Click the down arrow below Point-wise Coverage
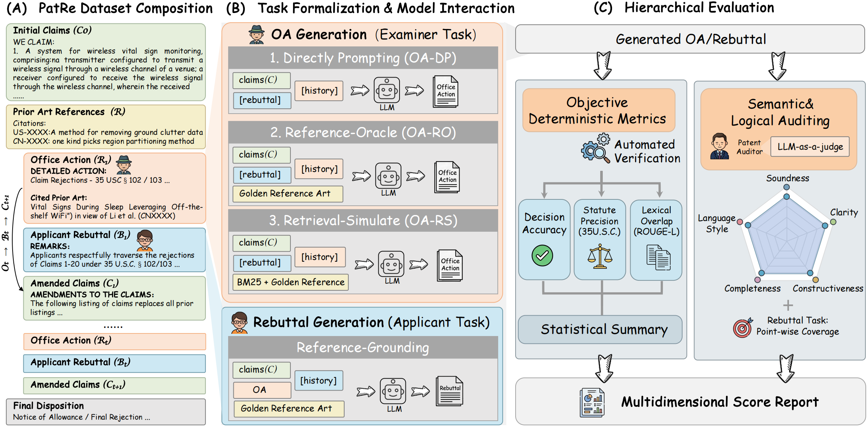868x427 pixels. 786,368
